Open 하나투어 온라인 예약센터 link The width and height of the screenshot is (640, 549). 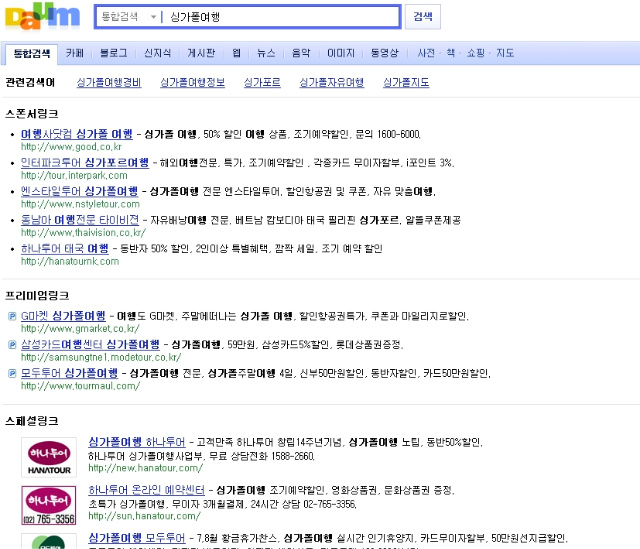coord(147,490)
